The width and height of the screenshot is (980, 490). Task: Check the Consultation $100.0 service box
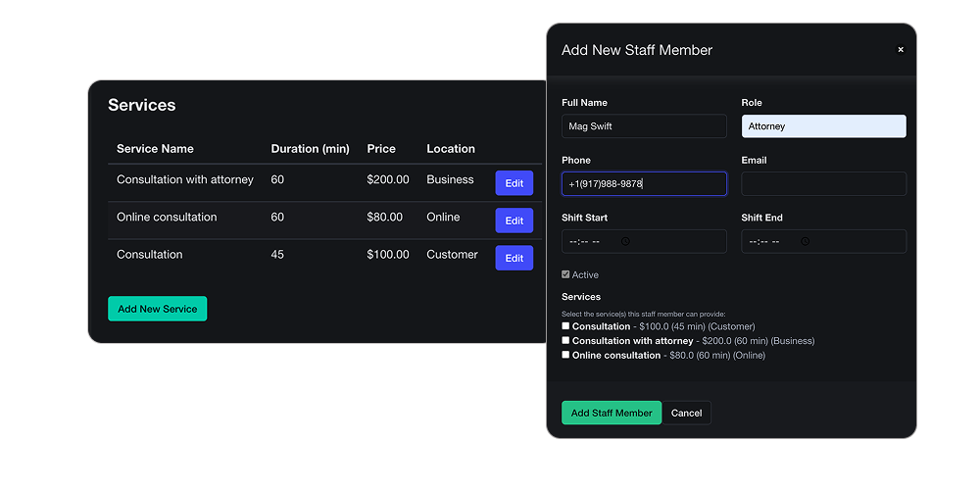click(565, 326)
